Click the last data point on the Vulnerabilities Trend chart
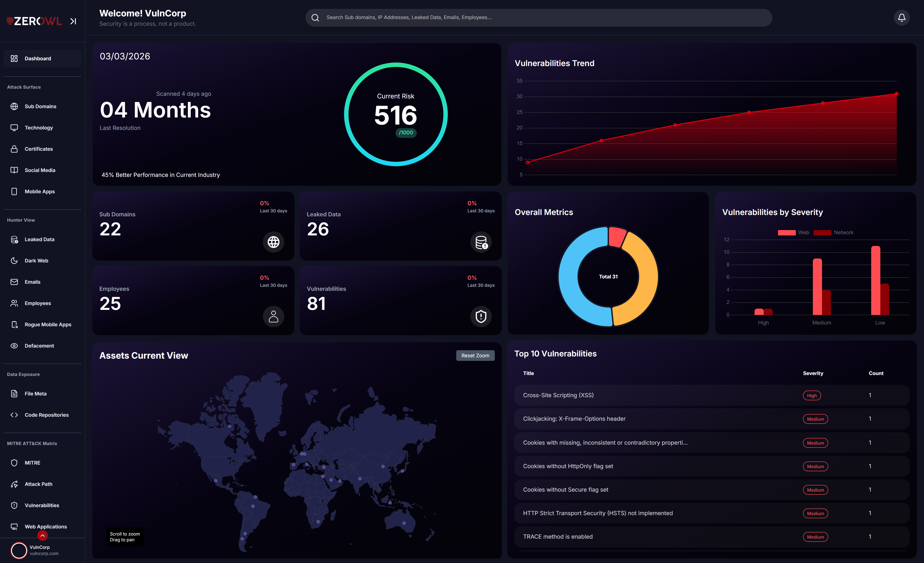This screenshot has height=563, width=924. point(896,94)
